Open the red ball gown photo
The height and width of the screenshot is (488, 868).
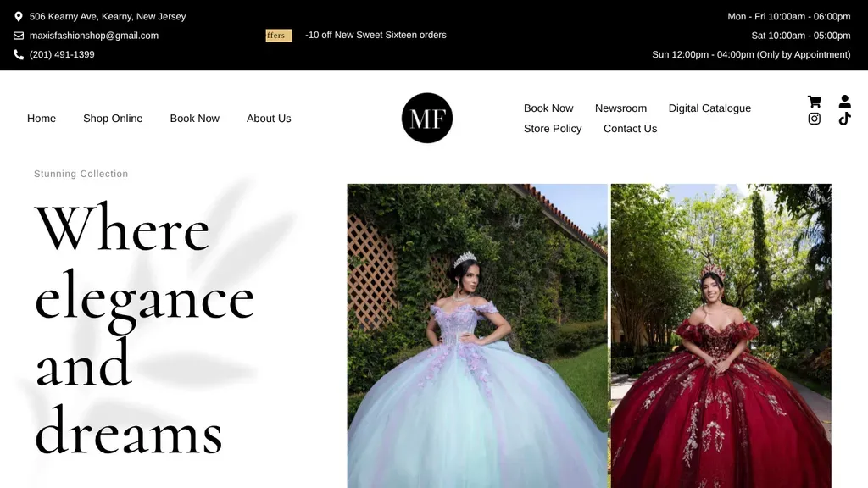pyautogui.click(x=721, y=335)
